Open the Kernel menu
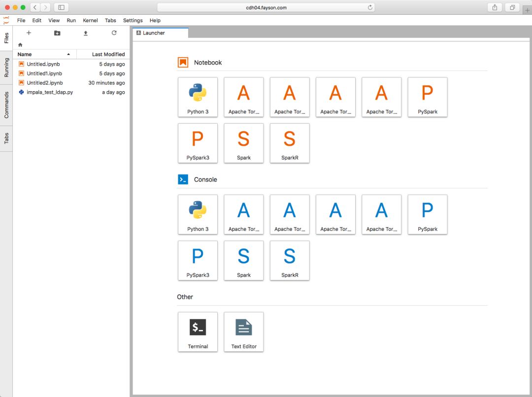This screenshot has width=532, height=397. coord(90,20)
